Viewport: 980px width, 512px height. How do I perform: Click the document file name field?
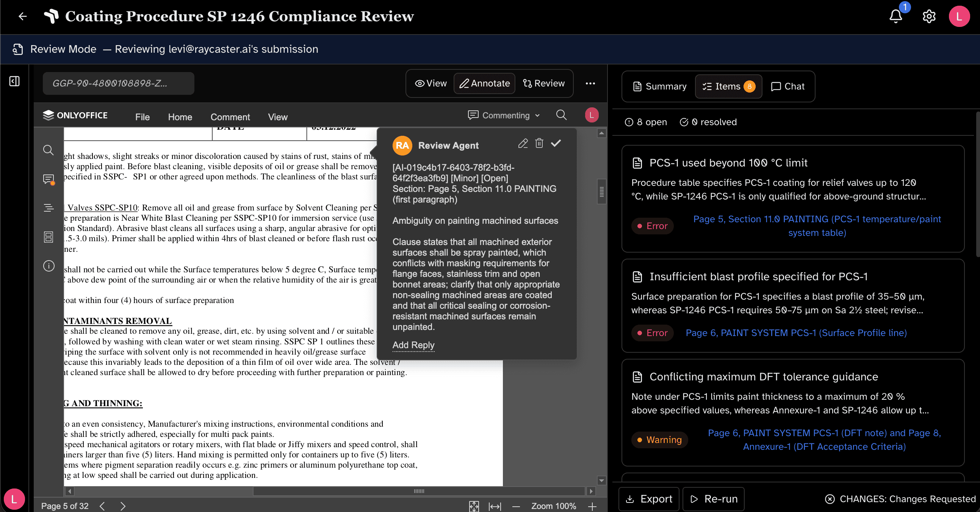[118, 83]
